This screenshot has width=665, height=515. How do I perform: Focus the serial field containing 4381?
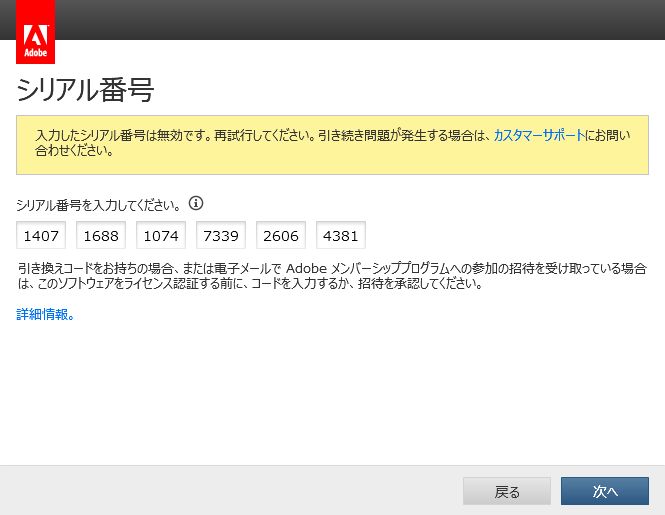pos(341,235)
